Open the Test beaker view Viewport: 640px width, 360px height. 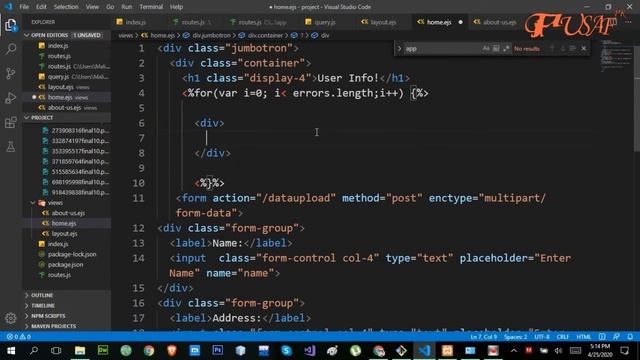11,147
